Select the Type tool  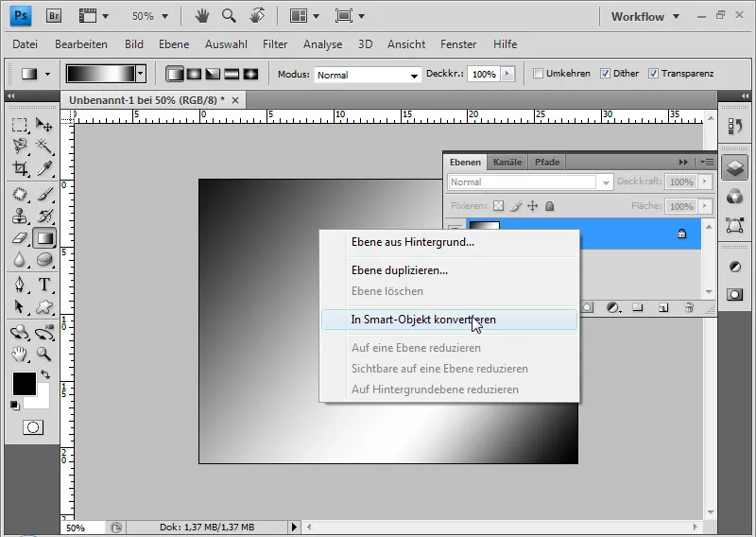pos(44,285)
